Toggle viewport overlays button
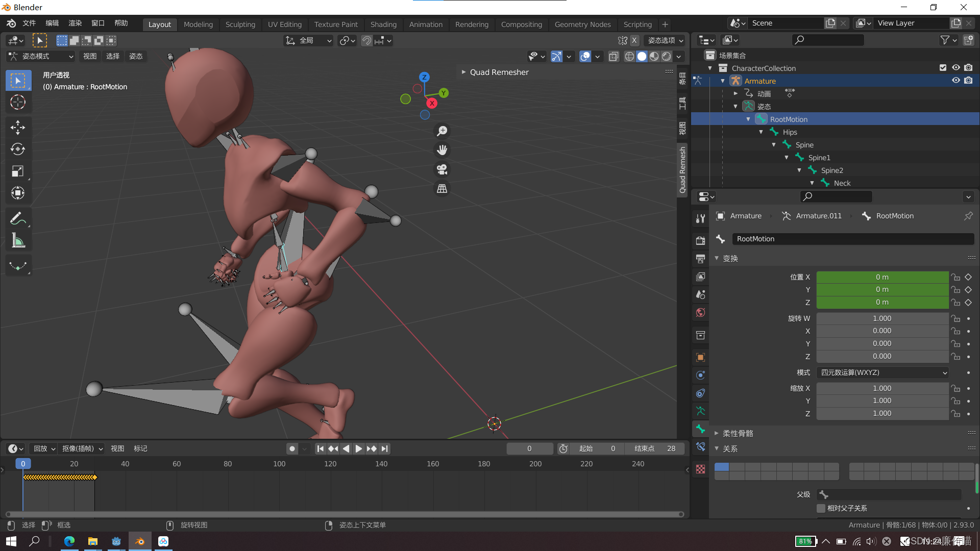This screenshot has width=980, height=551. point(585,57)
